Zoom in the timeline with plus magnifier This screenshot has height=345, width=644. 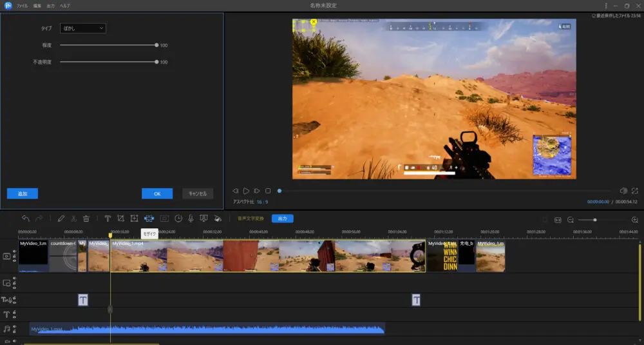tap(634, 220)
